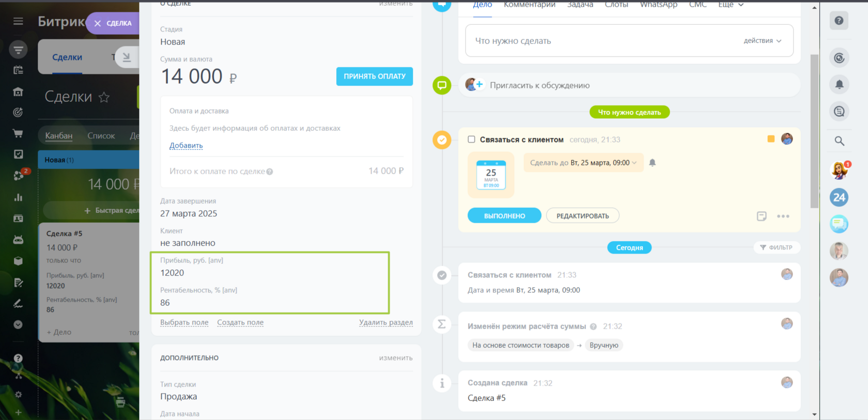The width and height of the screenshot is (868, 420).
Task: Close the СДЕЛКА slider panel tag
Action: pyautogui.click(x=98, y=23)
